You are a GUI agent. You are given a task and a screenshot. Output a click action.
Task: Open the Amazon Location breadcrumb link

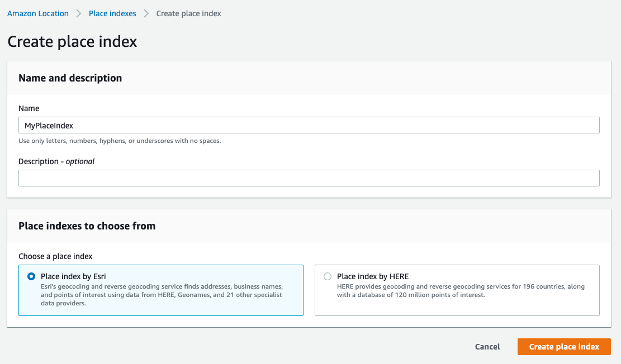click(37, 13)
